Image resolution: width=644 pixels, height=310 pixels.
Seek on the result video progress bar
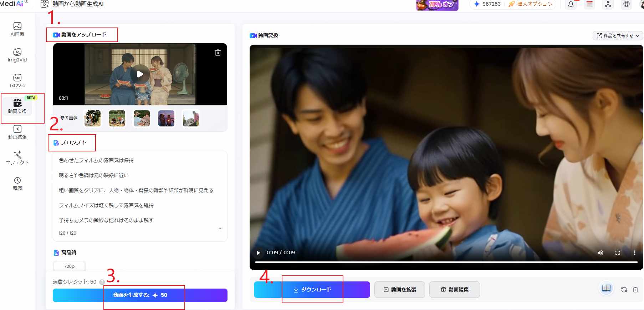click(x=446, y=262)
